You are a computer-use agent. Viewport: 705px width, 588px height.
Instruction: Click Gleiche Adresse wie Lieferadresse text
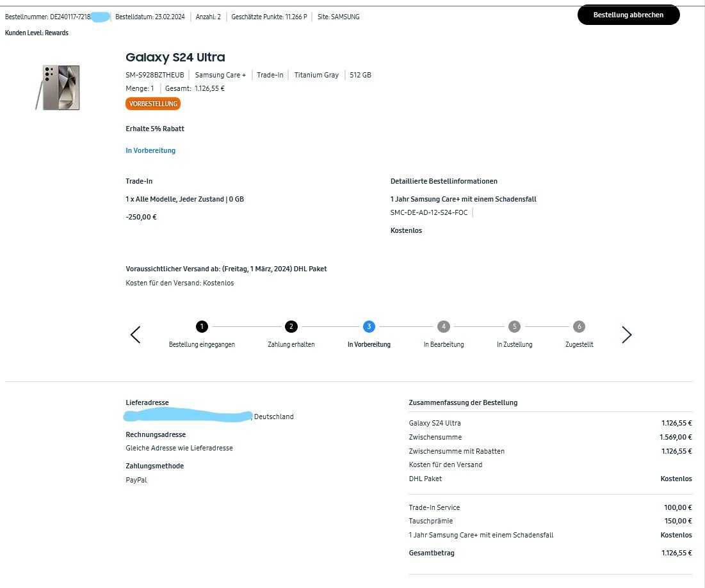click(179, 448)
